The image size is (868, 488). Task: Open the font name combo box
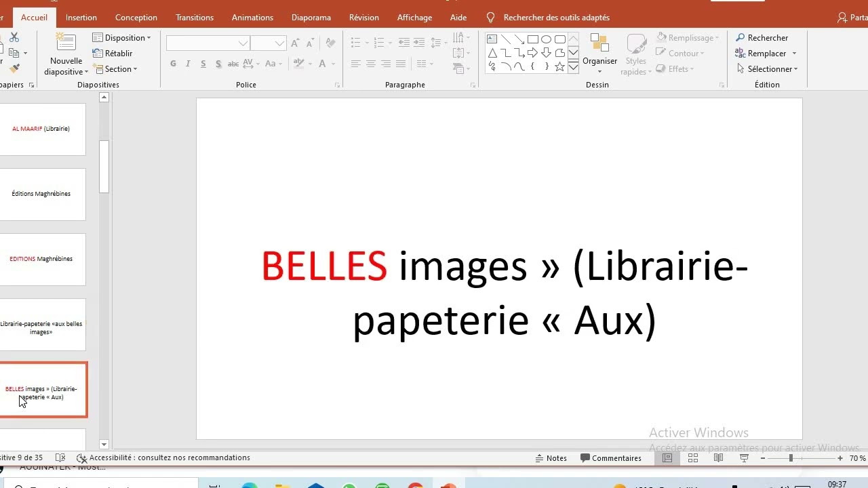click(x=208, y=43)
